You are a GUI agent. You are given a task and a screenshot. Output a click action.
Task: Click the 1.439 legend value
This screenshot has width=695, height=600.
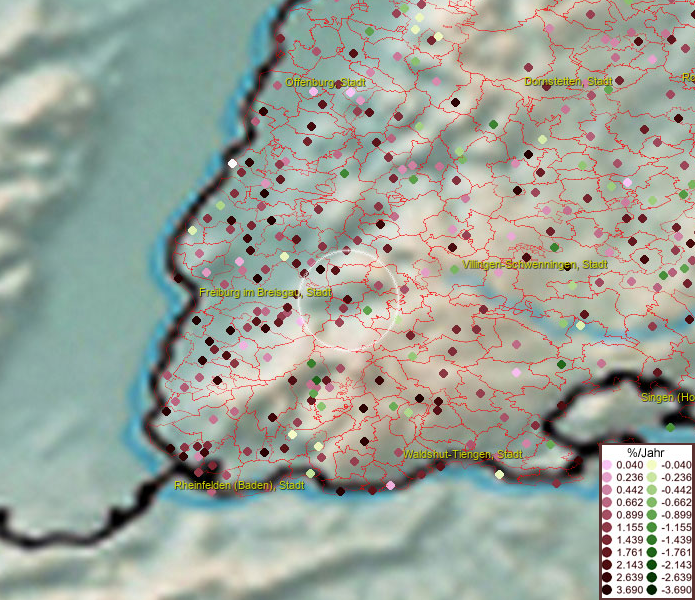point(629,540)
